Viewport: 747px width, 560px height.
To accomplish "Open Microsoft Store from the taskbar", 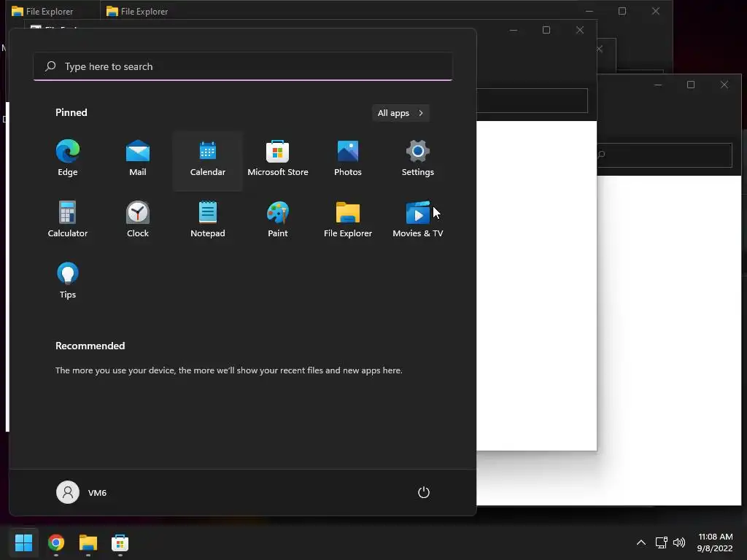I will pyautogui.click(x=120, y=542).
